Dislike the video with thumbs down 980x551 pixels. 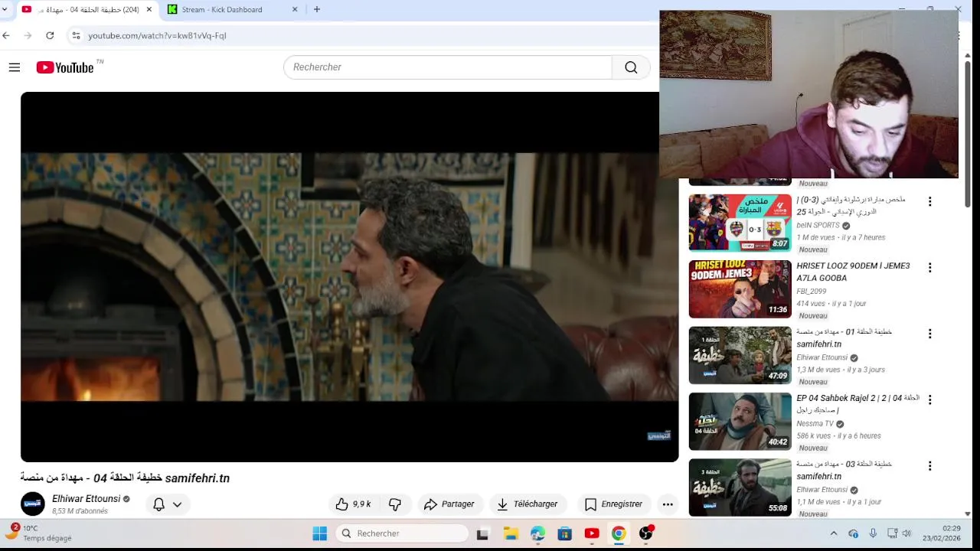[x=395, y=504]
